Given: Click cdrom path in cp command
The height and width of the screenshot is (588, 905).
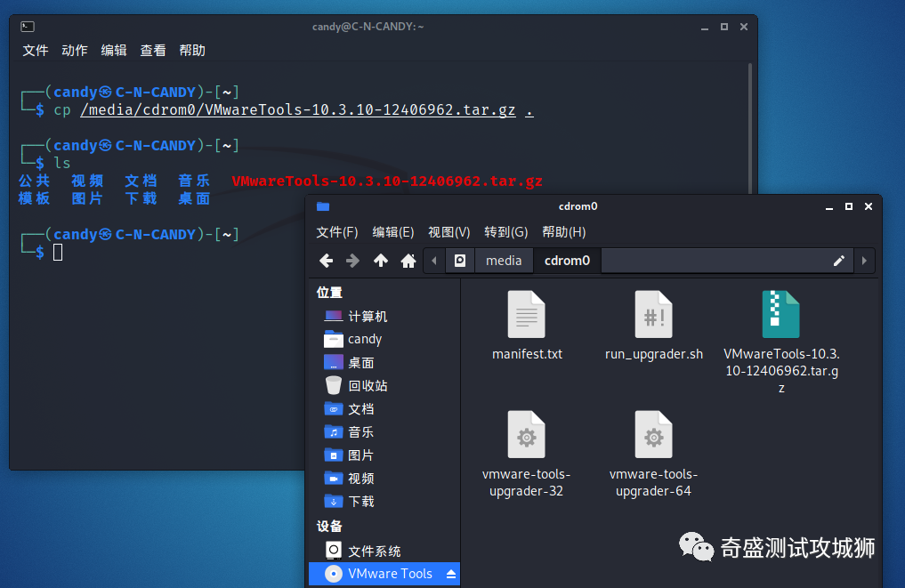Looking at the screenshot, I should pyautogui.click(x=298, y=109).
